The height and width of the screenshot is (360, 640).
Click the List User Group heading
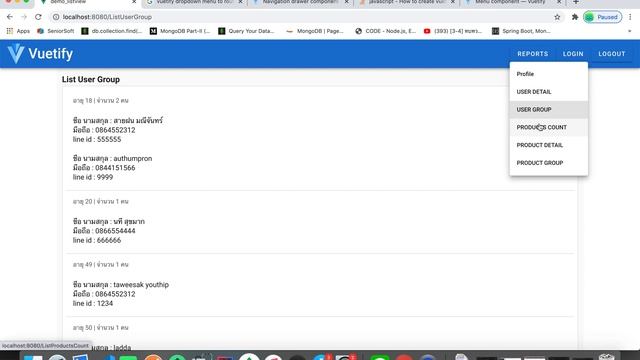pos(91,80)
